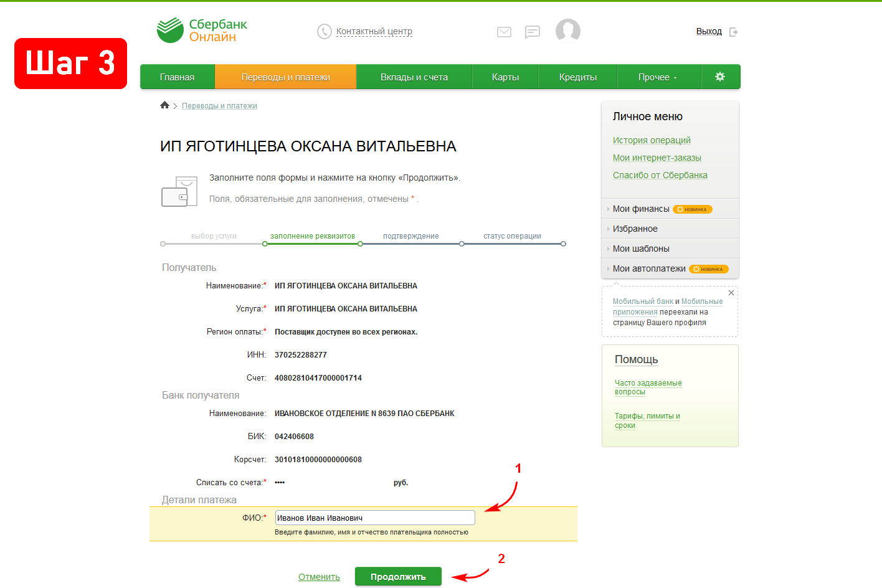Expand the Мои шаблоны section
This screenshot has height=588, width=882.
(x=641, y=249)
